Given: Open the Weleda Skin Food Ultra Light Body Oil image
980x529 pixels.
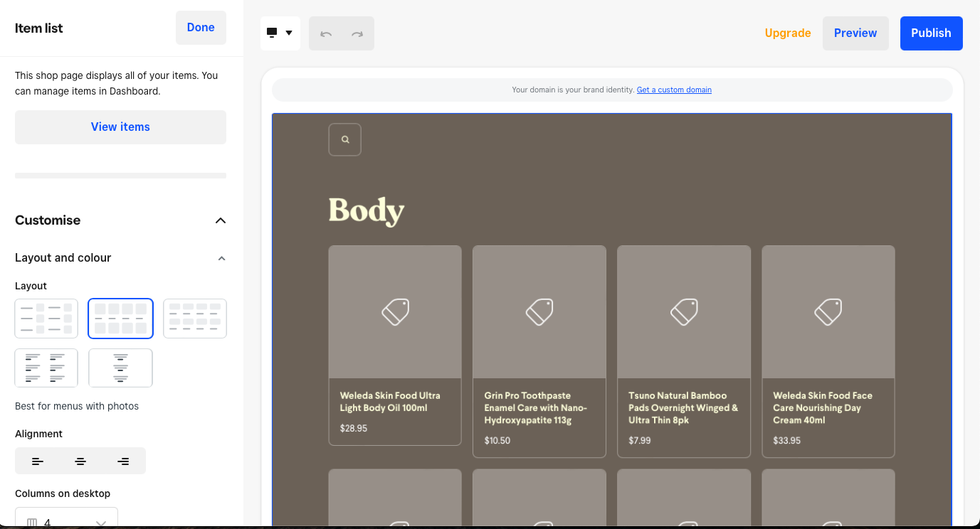Looking at the screenshot, I should (395, 312).
